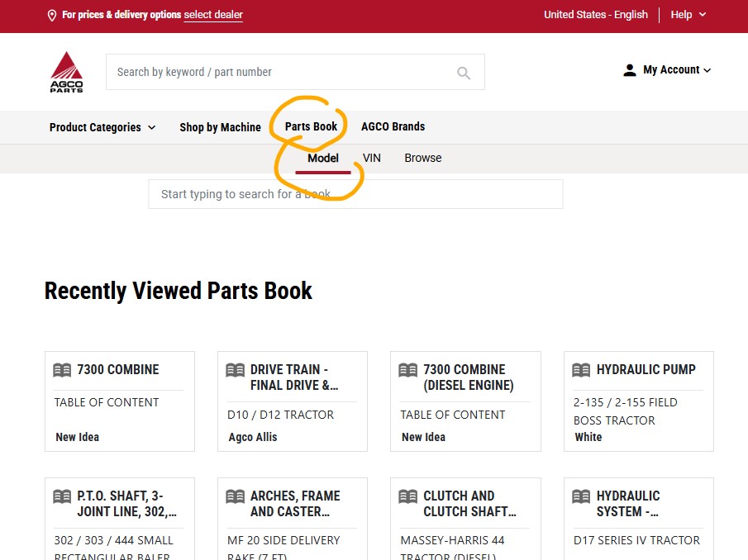Click book icon on 7300 COMBINE card

tap(62, 370)
